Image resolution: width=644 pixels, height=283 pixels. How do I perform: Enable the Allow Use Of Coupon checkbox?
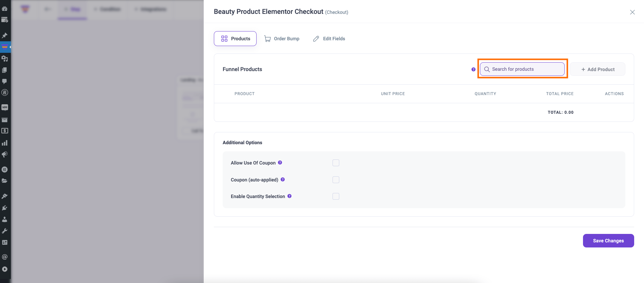click(336, 163)
